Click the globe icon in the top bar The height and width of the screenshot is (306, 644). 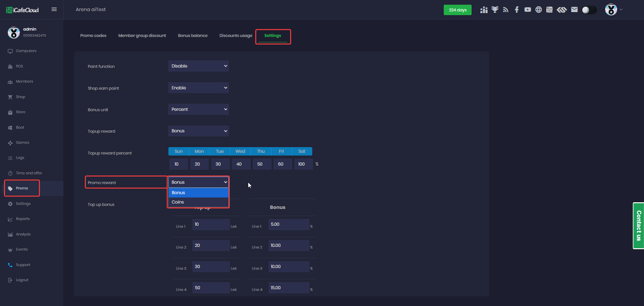[538, 10]
